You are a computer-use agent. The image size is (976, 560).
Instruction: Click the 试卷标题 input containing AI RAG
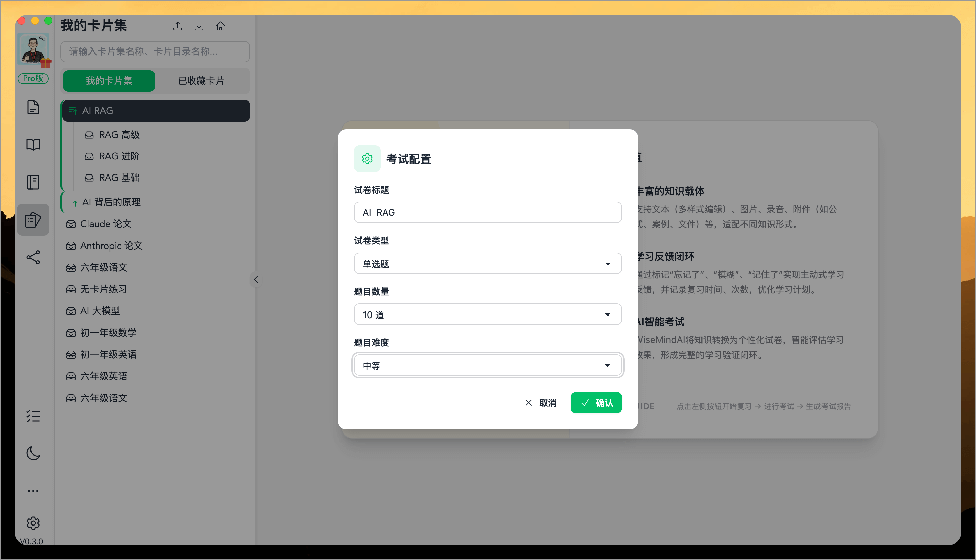(487, 212)
